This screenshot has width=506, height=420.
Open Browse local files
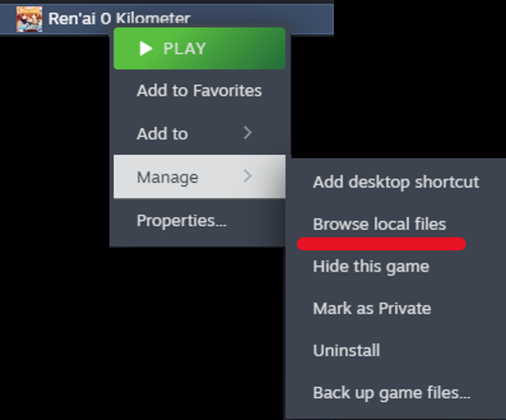[379, 223]
